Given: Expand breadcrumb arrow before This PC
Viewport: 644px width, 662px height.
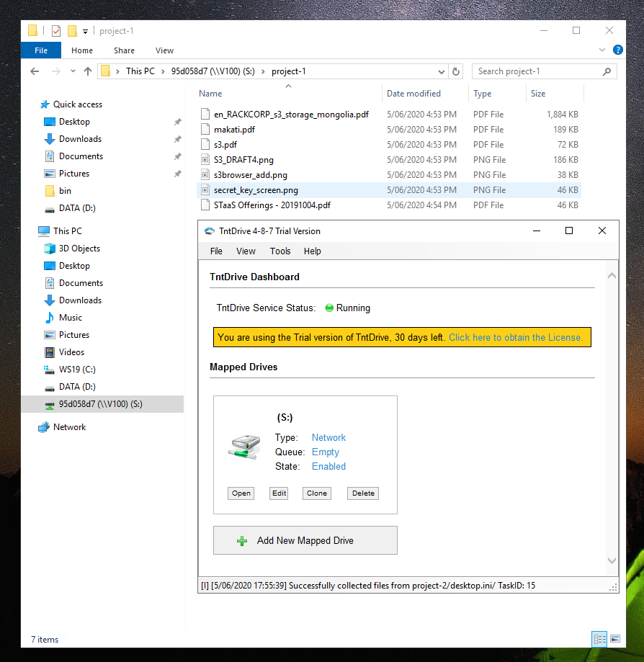Looking at the screenshot, I should [x=117, y=71].
